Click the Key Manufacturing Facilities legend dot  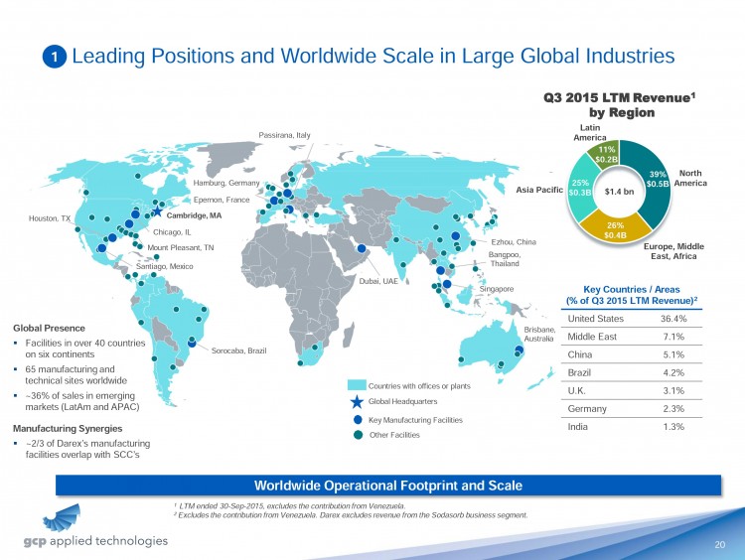pyautogui.click(x=356, y=420)
